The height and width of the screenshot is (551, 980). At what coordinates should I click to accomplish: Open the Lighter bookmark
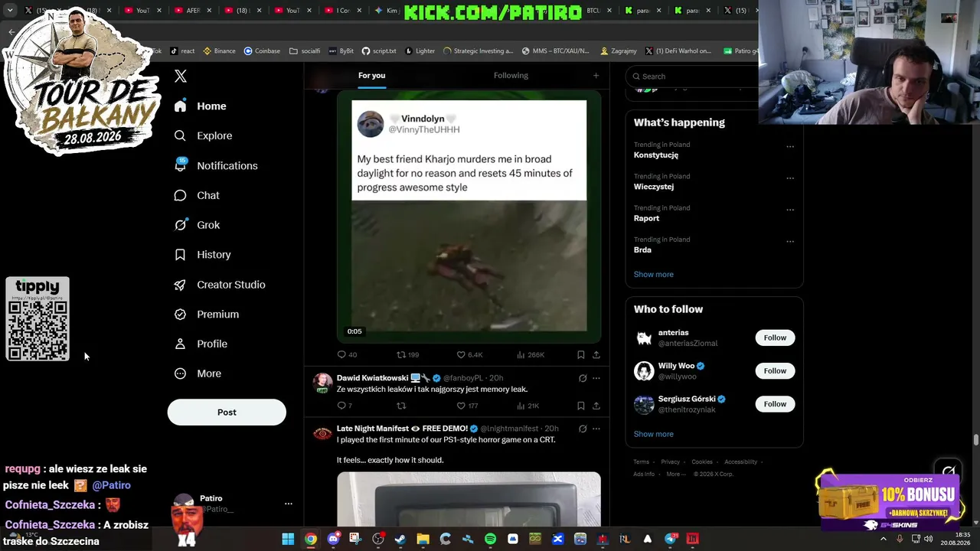point(420,51)
